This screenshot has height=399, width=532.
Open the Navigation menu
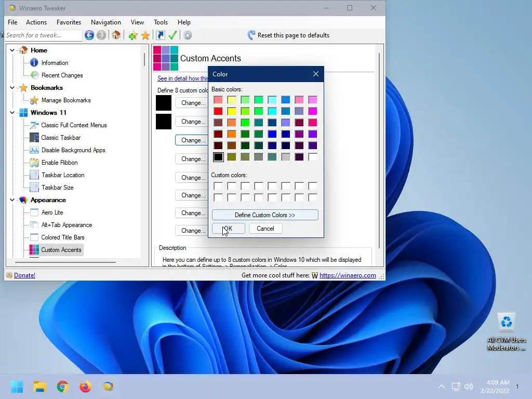106,22
